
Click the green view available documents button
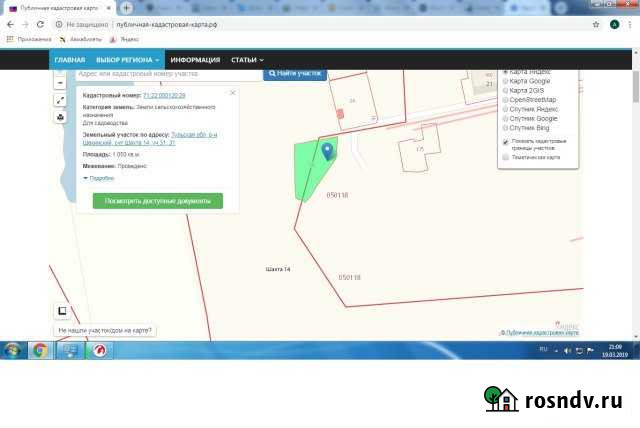(x=158, y=201)
